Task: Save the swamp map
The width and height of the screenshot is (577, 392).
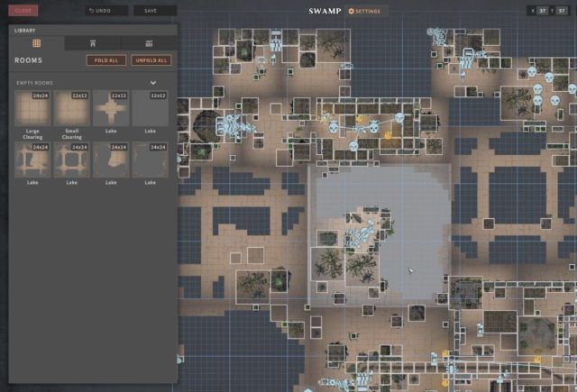Action: click(x=155, y=11)
